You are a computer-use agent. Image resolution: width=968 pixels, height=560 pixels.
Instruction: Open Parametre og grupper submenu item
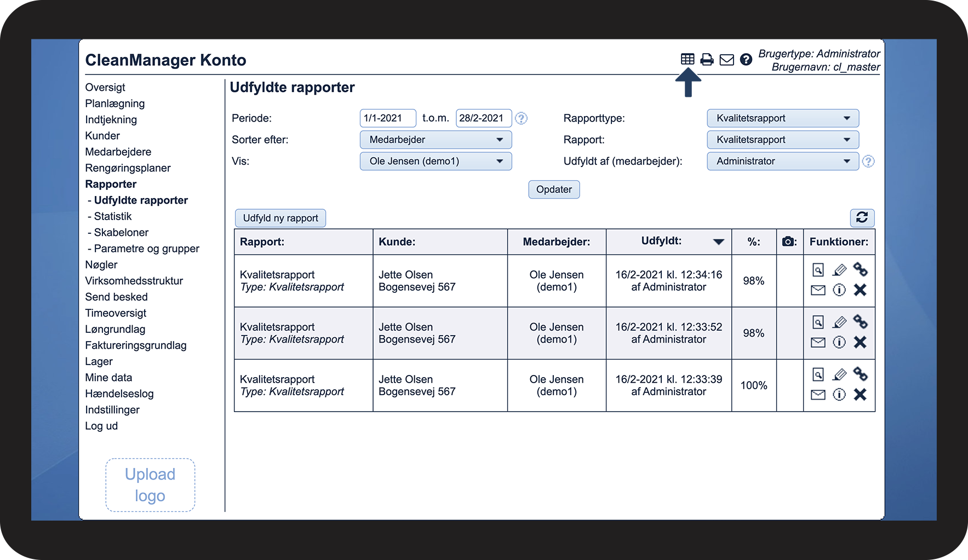(x=147, y=249)
